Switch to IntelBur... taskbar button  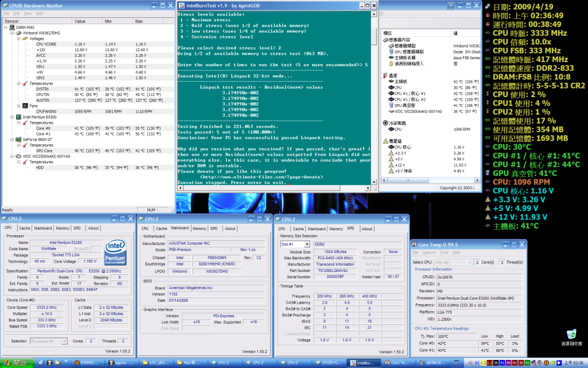pos(363,363)
